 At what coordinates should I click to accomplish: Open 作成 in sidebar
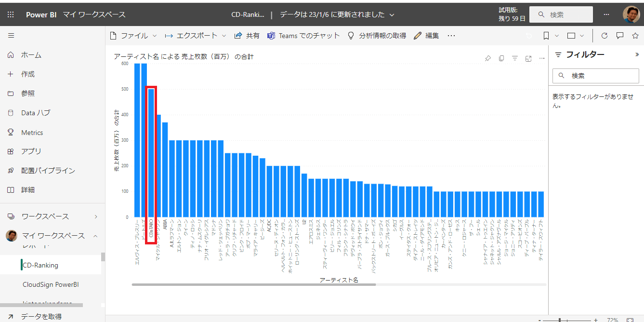pos(52,74)
